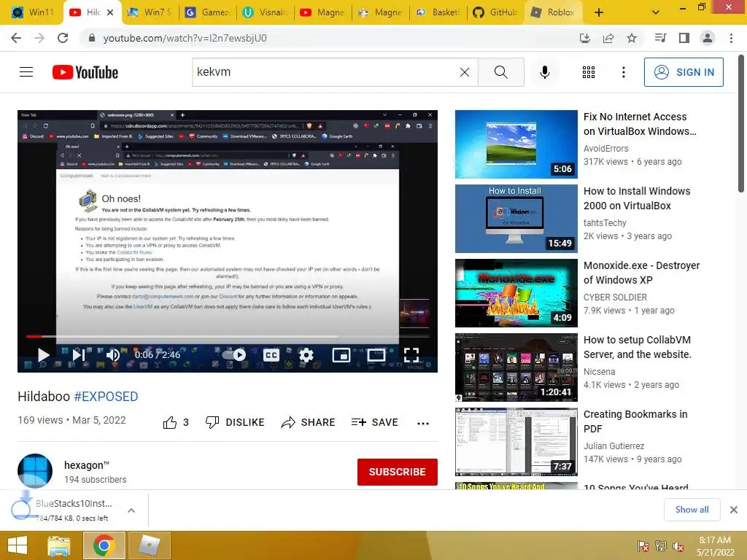747x560 pixels.
Task: Open the tab search chevron
Action: coord(656,12)
